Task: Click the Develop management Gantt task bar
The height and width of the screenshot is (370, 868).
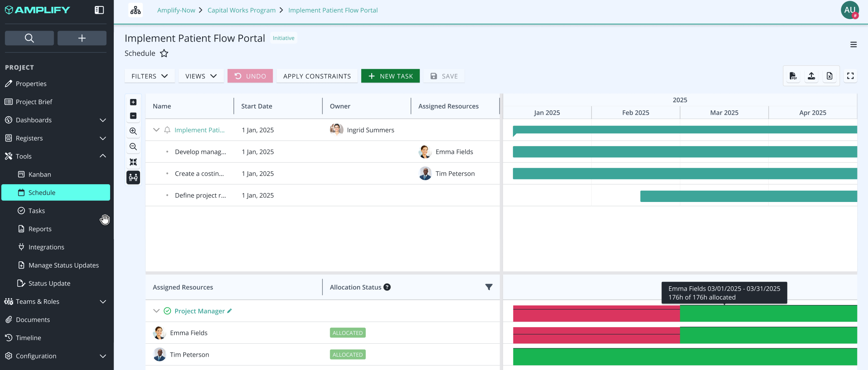Action: pos(685,152)
